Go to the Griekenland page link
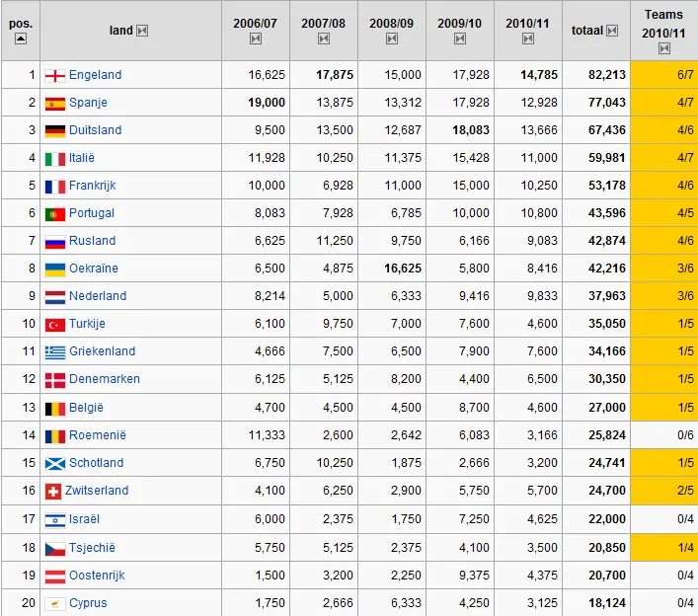698x616 pixels. [103, 350]
